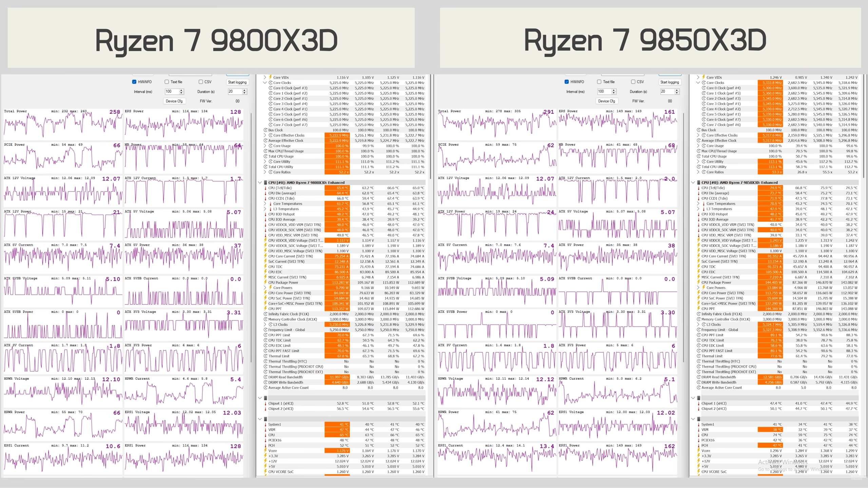The width and height of the screenshot is (868, 488).
Task: Select the CPU PPT Limit row for the 9800X3D
Action: pyautogui.click(x=279, y=335)
